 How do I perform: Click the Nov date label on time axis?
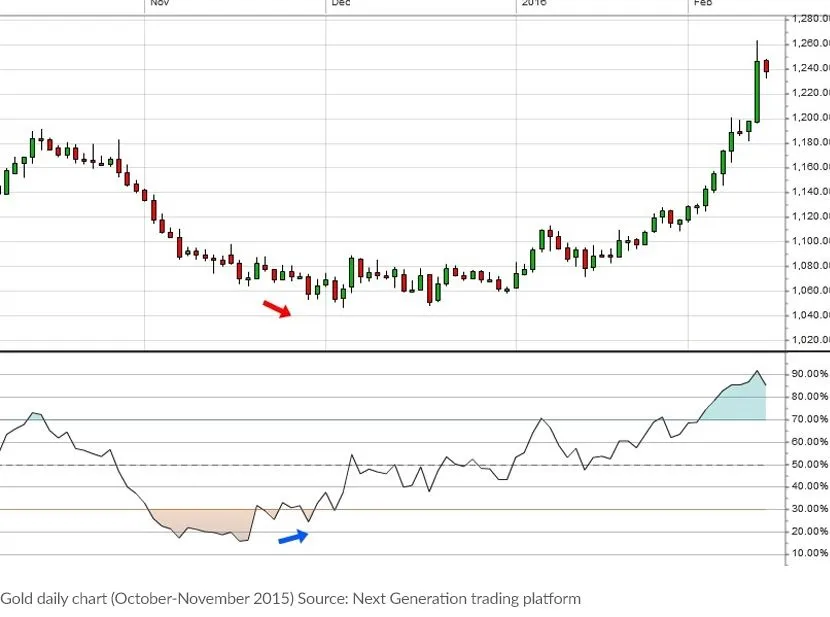[x=159, y=3]
